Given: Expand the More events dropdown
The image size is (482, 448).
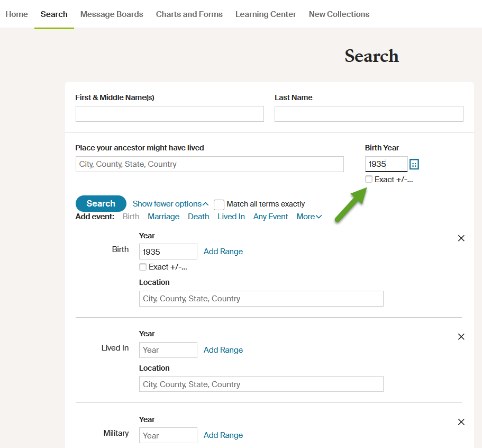Looking at the screenshot, I should (309, 217).
